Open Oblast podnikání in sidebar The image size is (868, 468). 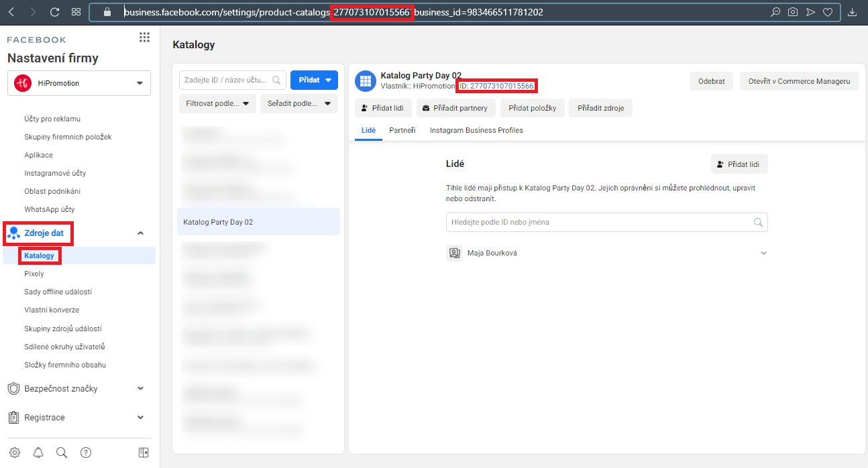click(52, 191)
